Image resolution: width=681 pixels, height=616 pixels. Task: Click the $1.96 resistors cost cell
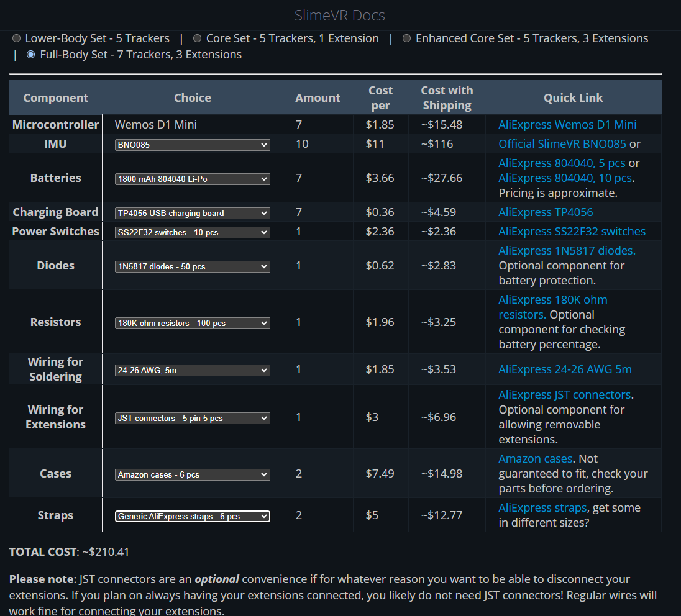pyautogui.click(x=380, y=322)
